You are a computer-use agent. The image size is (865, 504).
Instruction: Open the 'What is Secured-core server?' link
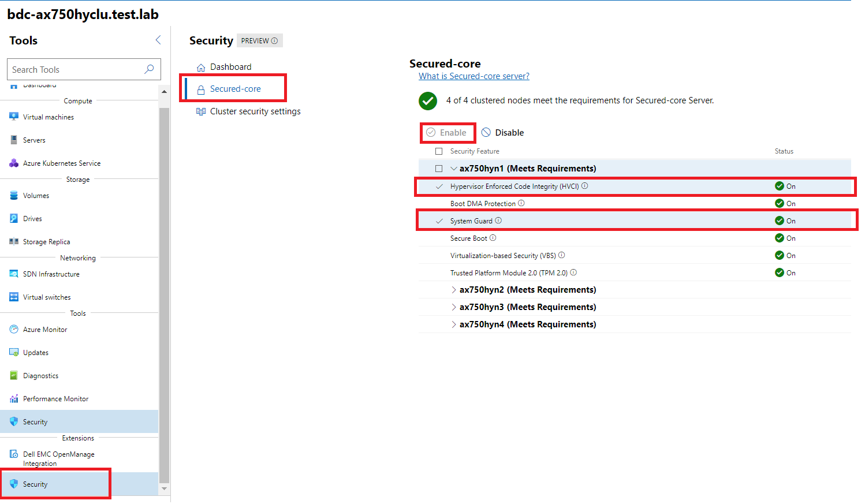tap(474, 76)
